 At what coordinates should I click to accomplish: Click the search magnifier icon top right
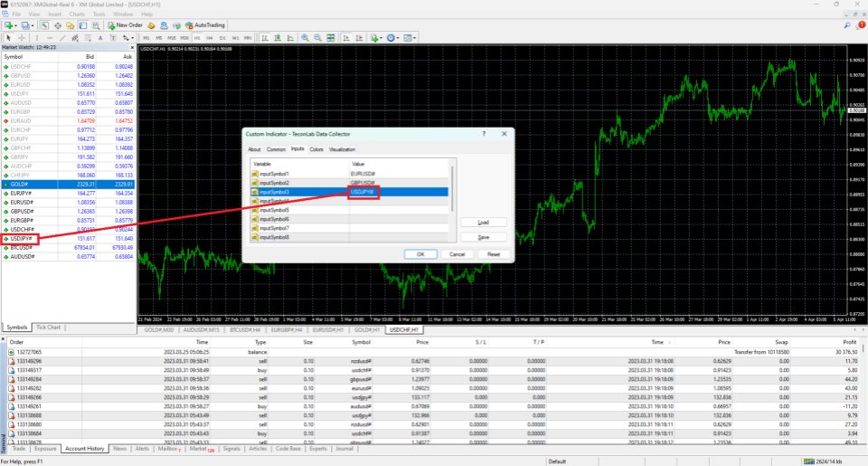847,25
